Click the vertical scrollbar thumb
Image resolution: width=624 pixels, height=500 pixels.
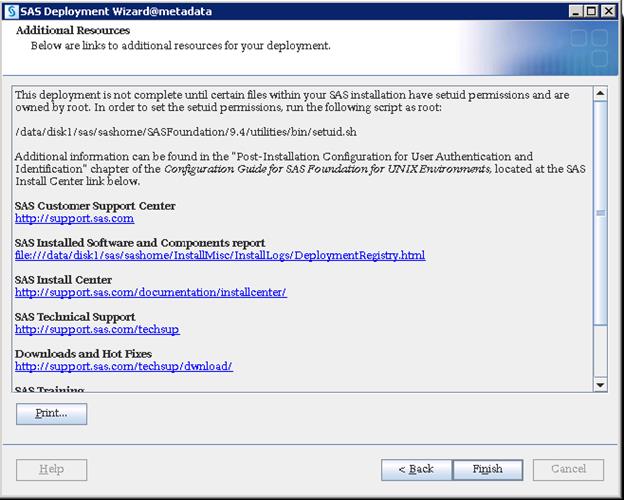coord(600,213)
